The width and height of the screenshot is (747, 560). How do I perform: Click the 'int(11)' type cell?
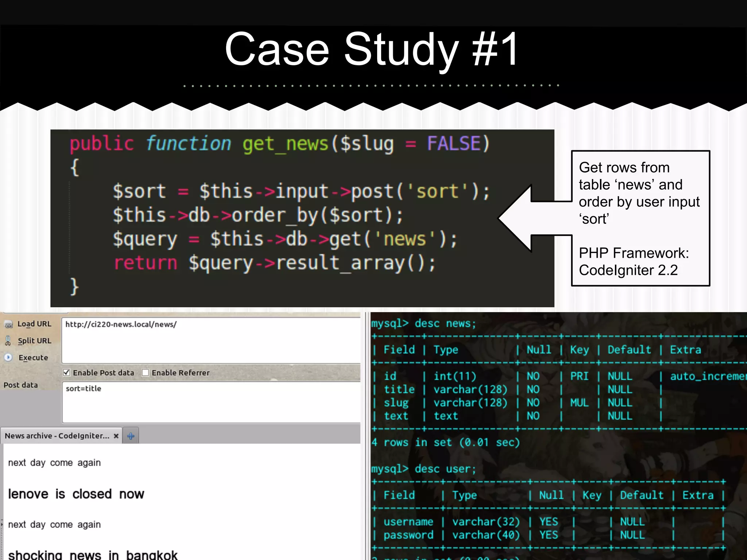(455, 376)
